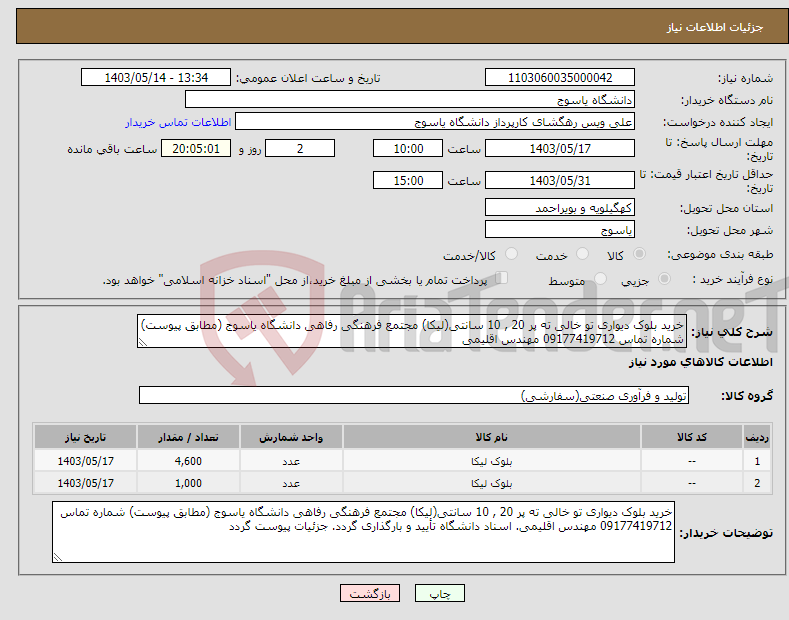Click the buyer name field دانشگاه یاسوج
The width and height of the screenshot is (789, 620).
coord(410,100)
